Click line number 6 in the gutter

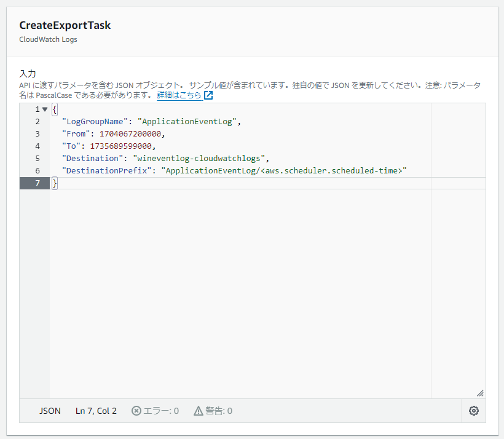pos(37,170)
